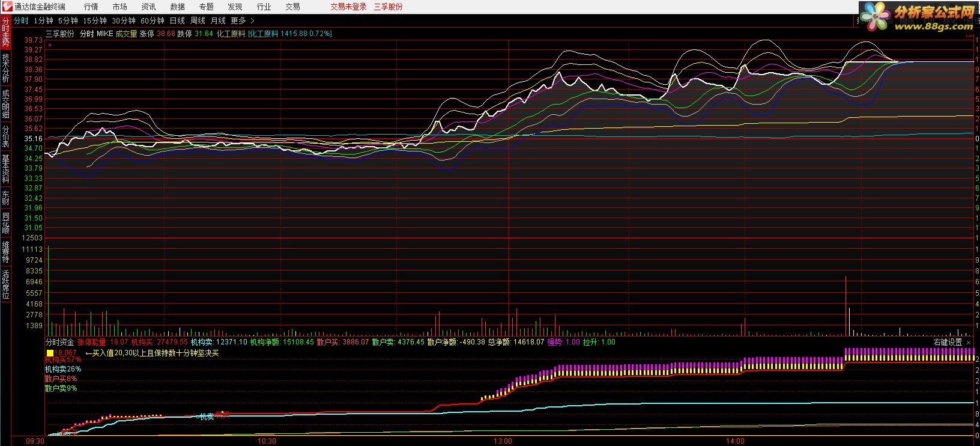Switch to the 5分钟 period

[68, 20]
